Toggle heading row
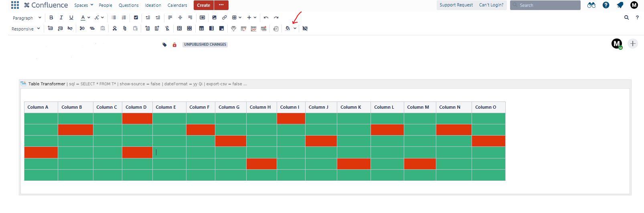Image resolution: width=644 pixels, height=213 pixels. [x=201, y=28]
